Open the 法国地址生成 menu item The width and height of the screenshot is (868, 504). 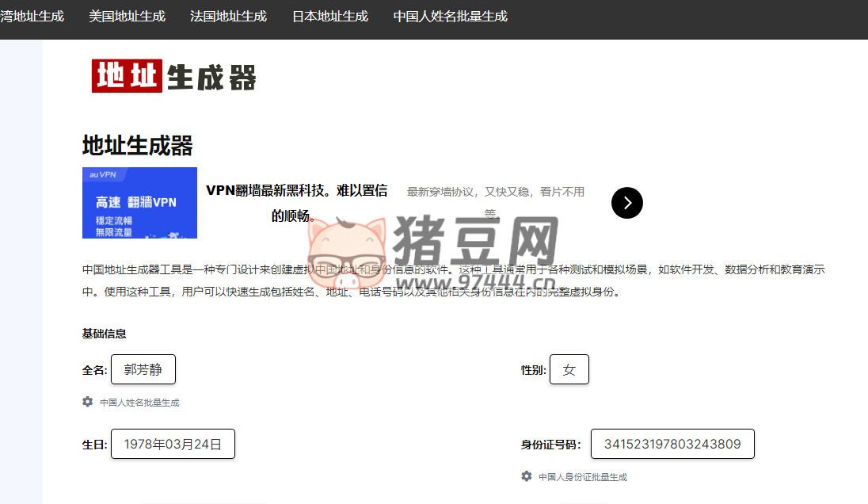click(x=229, y=15)
